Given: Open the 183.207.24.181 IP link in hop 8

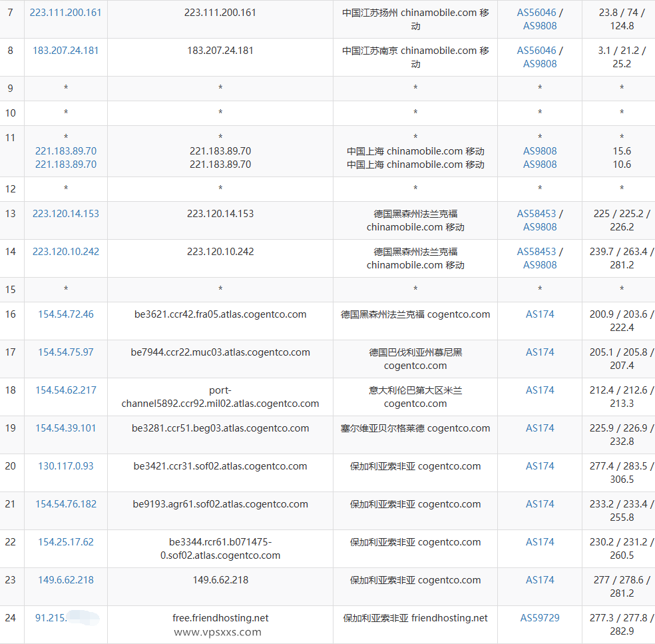Looking at the screenshot, I should (66, 51).
